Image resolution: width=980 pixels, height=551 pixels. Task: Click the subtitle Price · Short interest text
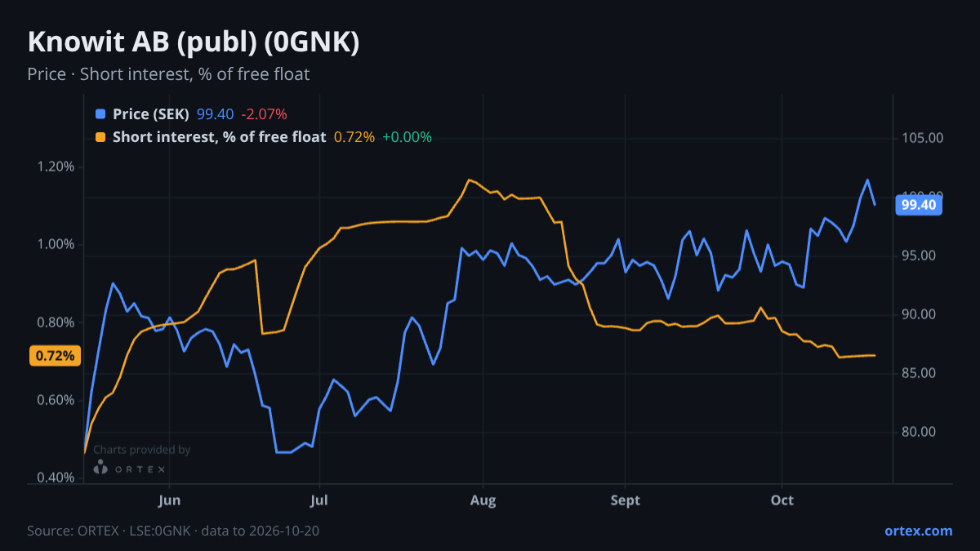point(168,74)
